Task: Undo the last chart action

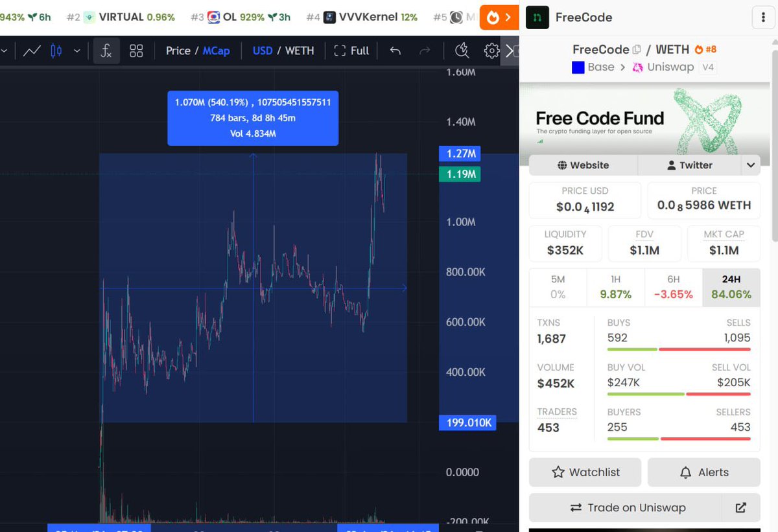Action: pyautogui.click(x=395, y=51)
